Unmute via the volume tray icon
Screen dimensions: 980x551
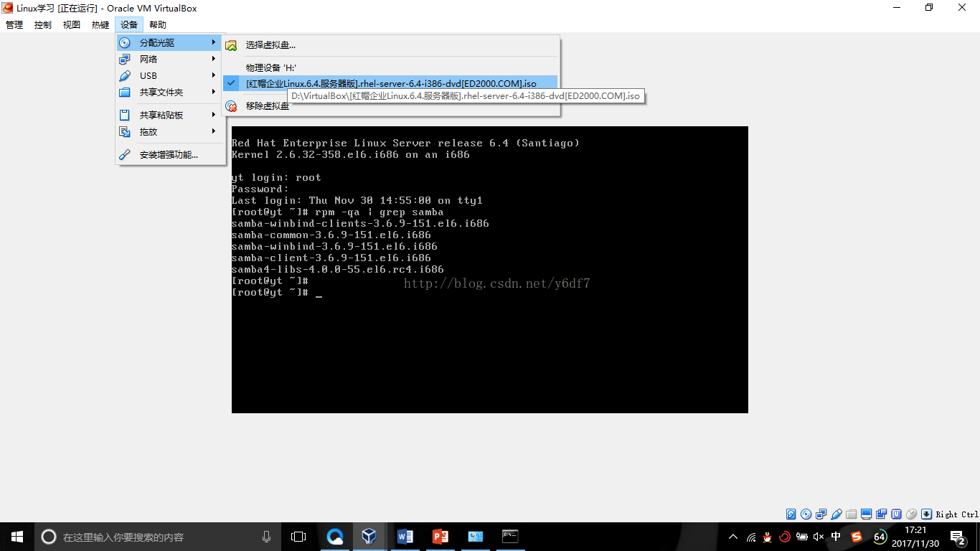tap(819, 537)
